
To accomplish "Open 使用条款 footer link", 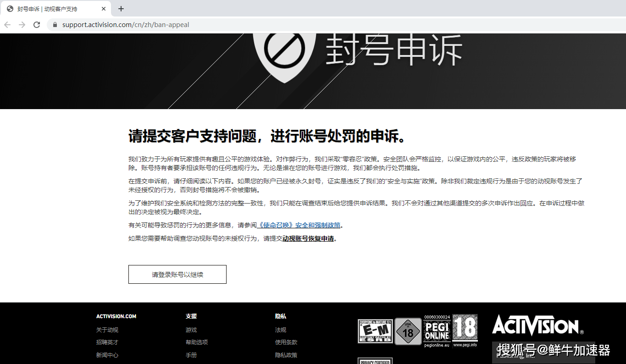I will coord(286,342).
